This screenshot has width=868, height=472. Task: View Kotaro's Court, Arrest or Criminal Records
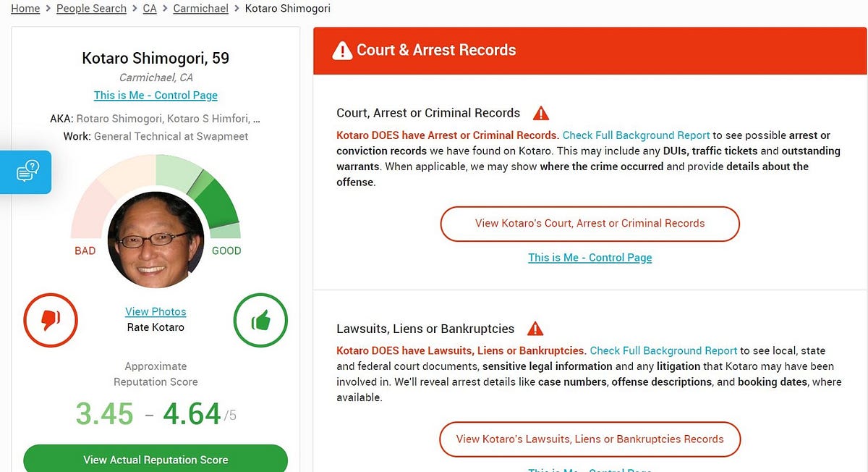590,223
